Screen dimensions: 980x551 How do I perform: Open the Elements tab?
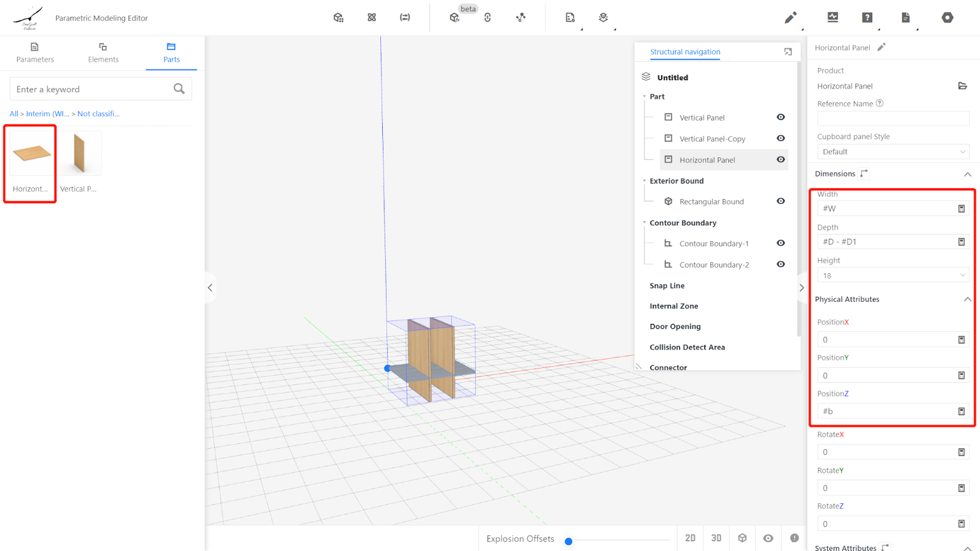(x=103, y=53)
